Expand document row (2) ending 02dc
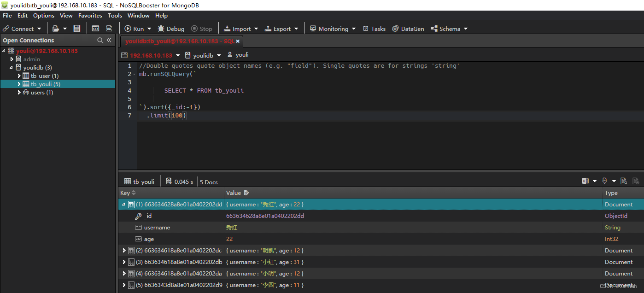644x293 pixels. [x=124, y=251]
